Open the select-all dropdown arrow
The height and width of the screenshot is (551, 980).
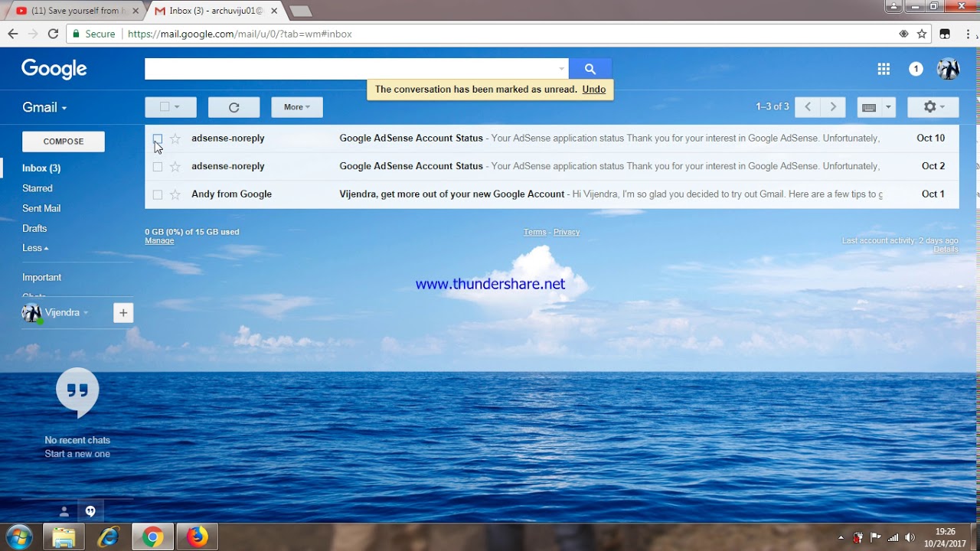point(177,107)
